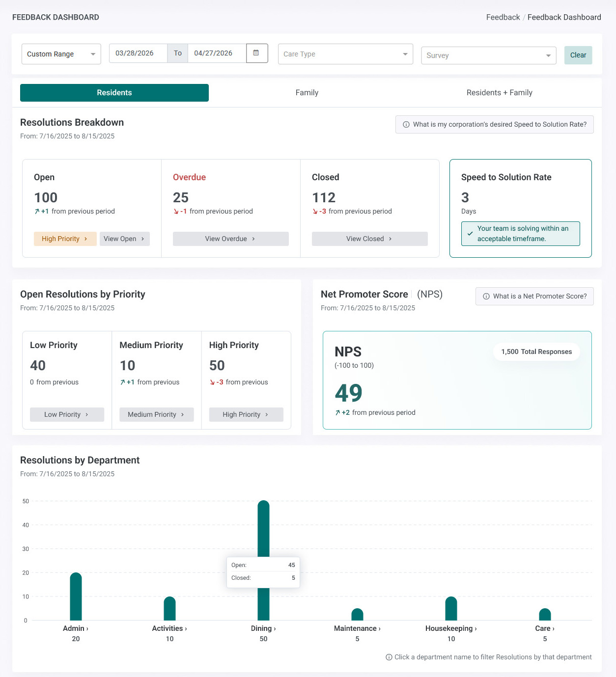Switch to the Family tab

coord(307,93)
